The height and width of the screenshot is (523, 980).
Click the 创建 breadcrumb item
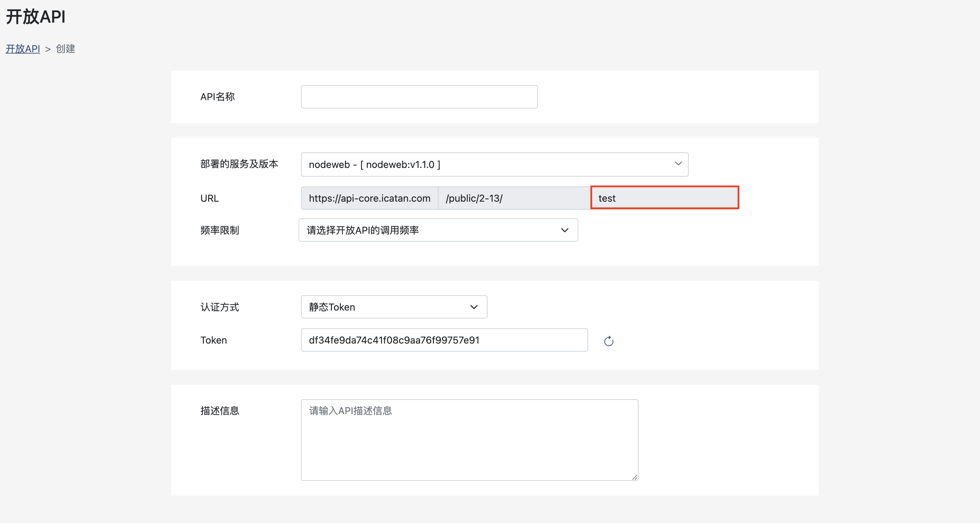[x=65, y=49]
